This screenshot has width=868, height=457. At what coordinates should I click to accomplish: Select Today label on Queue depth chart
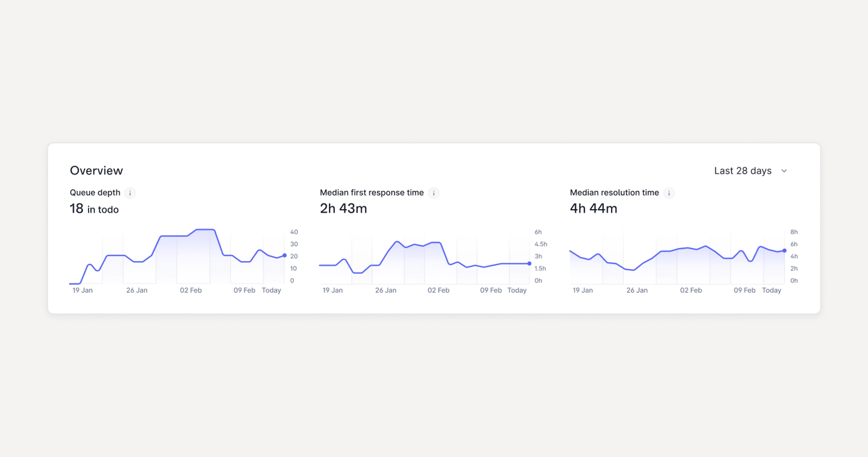[271, 290]
